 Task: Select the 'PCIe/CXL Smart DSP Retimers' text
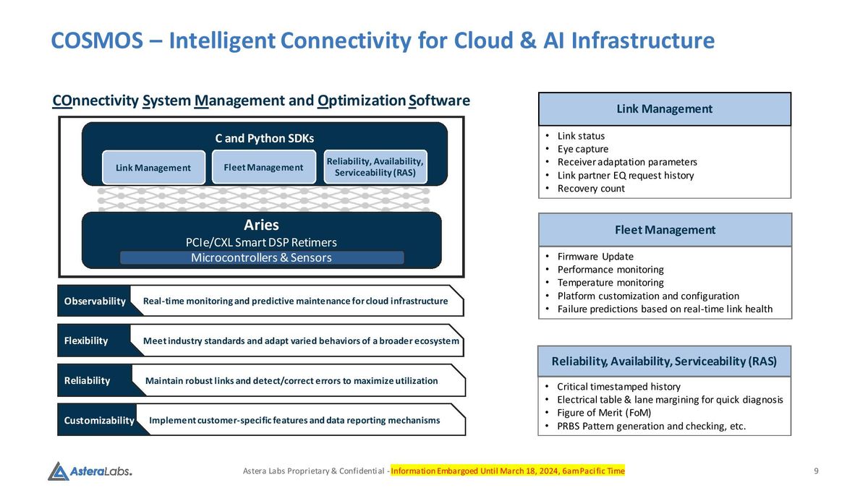[x=261, y=242]
